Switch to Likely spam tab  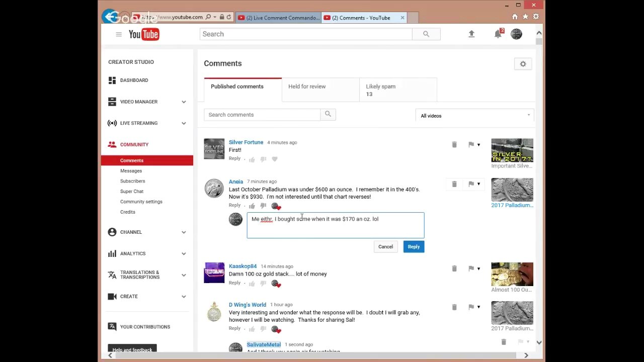[398, 90]
